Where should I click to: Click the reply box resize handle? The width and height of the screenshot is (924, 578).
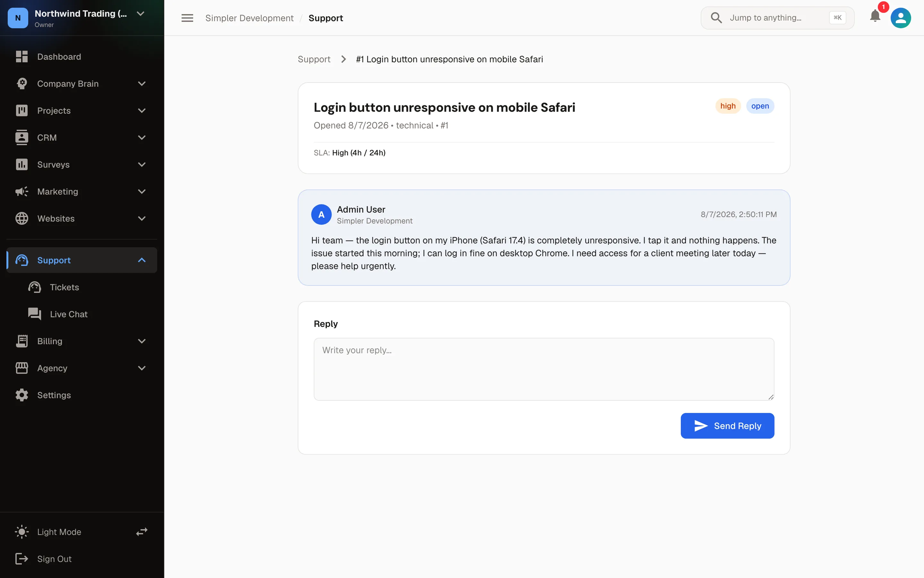pos(771,397)
